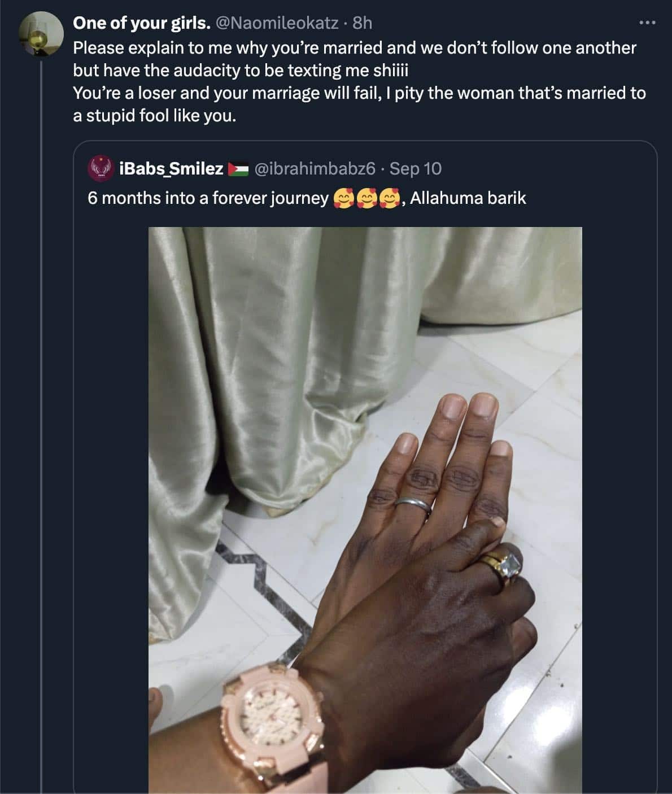Image resolution: width=672 pixels, height=794 pixels.
Task: Click the 8h timestamp link
Action: click(362, 23)
